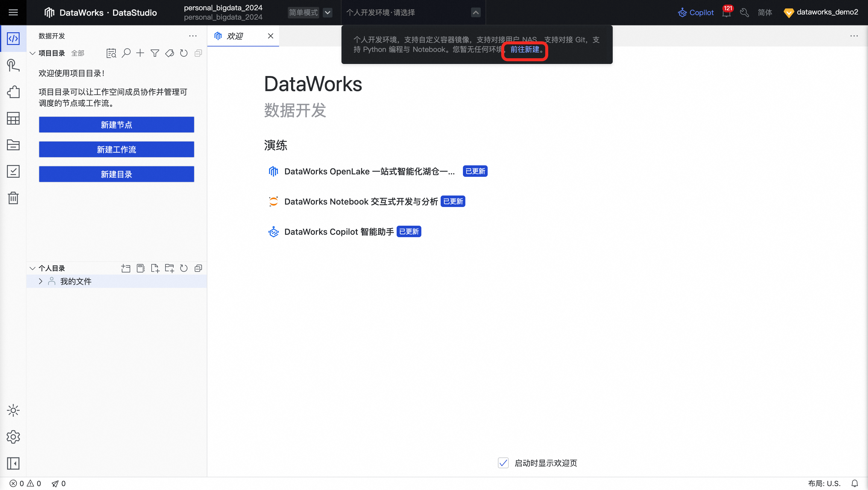868x490 pixels.
Task: Select the 数据开发 code panel icon in sidebar
Action: 13,38
